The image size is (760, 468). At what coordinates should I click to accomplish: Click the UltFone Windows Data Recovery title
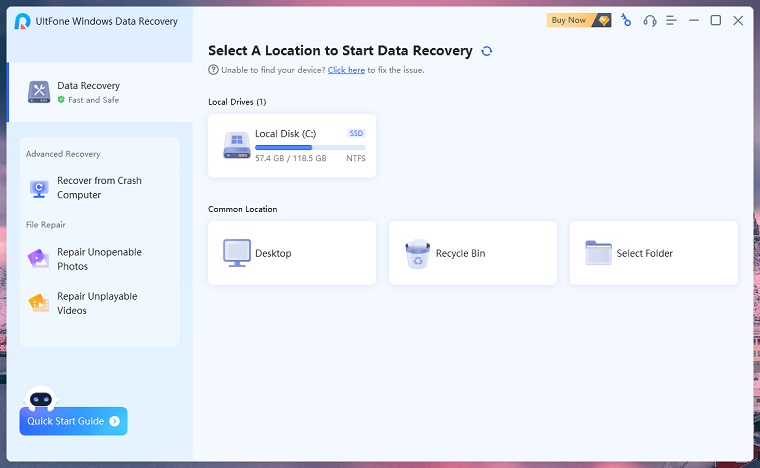coord(107,21)
